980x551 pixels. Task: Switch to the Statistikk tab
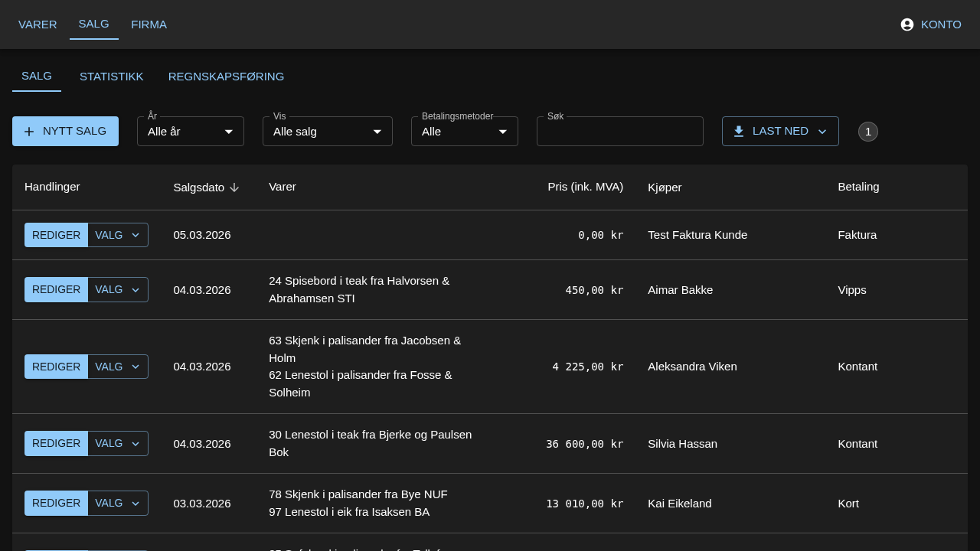coord(112,77)
